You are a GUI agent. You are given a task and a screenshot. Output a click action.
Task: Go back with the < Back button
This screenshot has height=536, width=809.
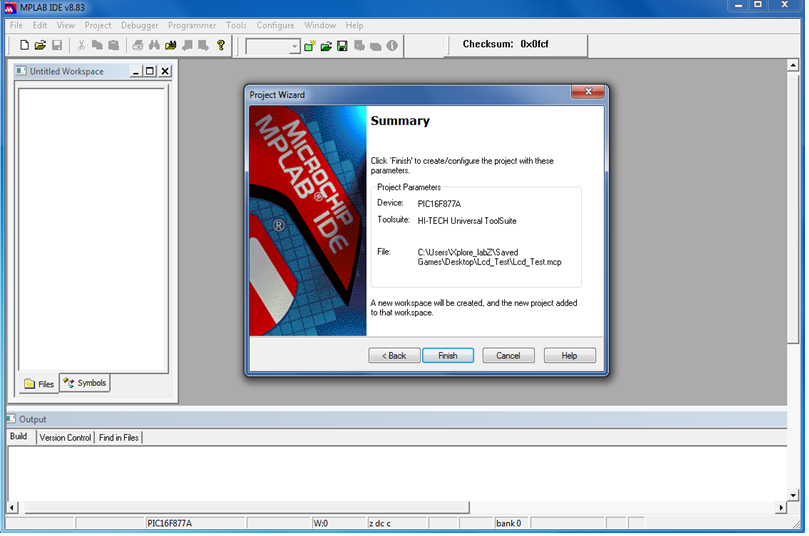click(x=394, y=355)
